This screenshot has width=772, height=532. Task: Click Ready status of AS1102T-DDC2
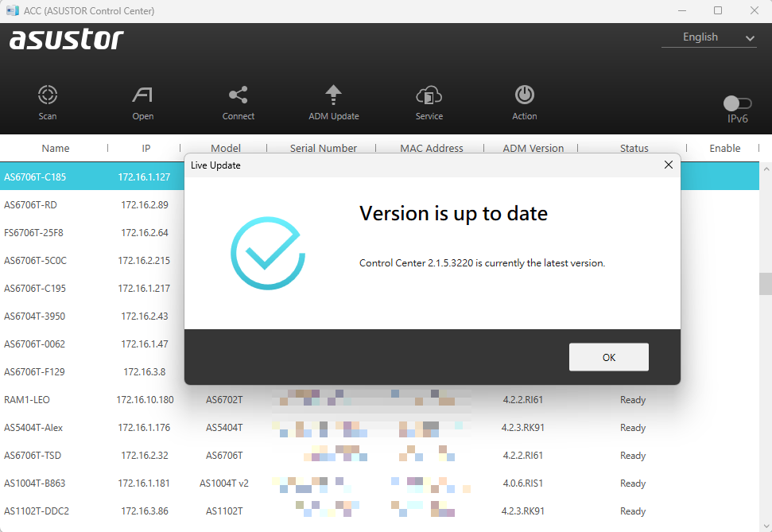(x=633, y=511)
